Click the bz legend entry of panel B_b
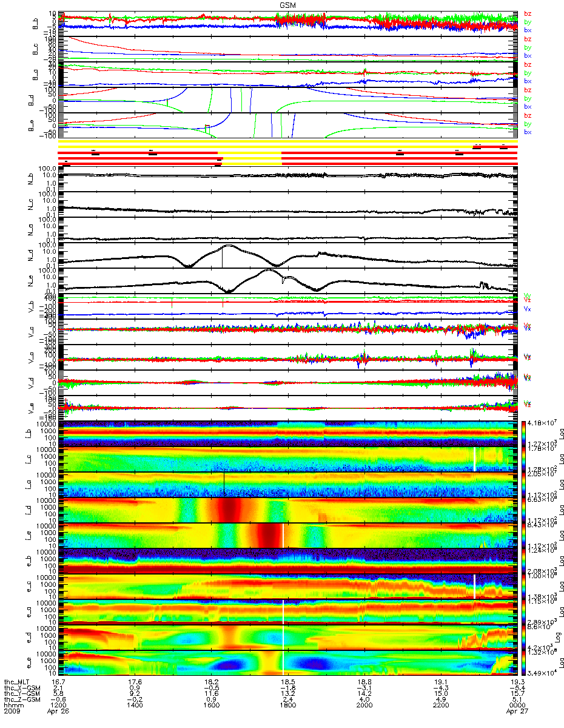This screenshot has width=564, height=728. coord(528,13)
